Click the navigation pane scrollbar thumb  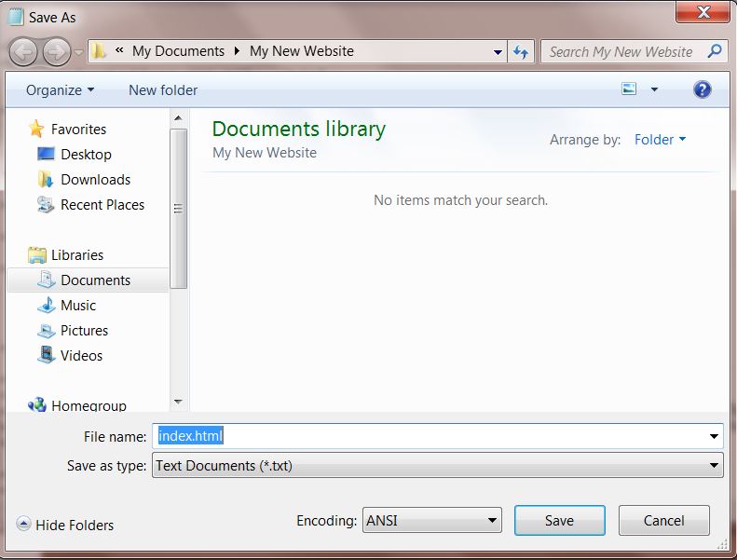tap(178, 209)
